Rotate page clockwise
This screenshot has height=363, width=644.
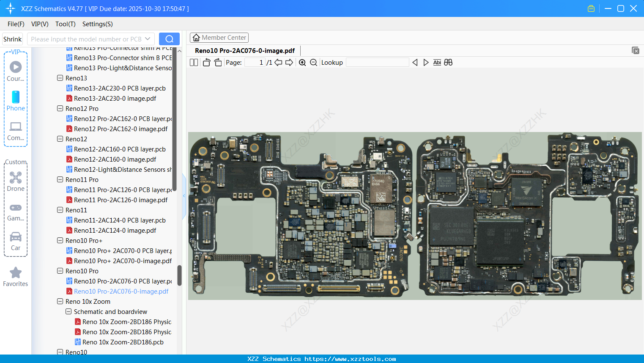click(218, 63)
